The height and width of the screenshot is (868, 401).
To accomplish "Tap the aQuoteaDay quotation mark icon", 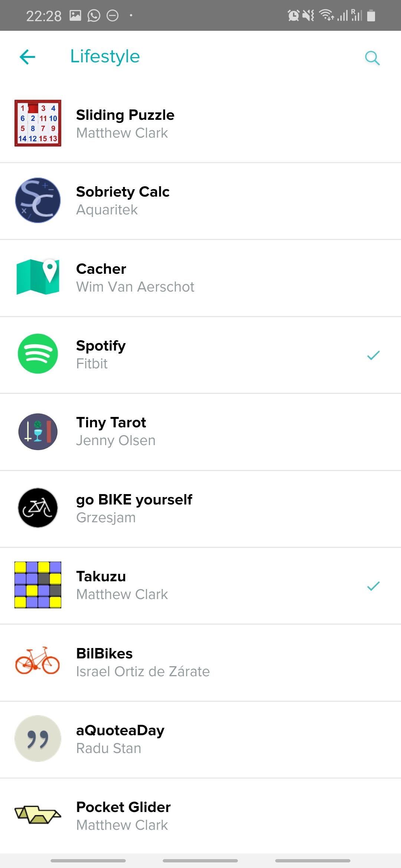I will tap(38, 739).
